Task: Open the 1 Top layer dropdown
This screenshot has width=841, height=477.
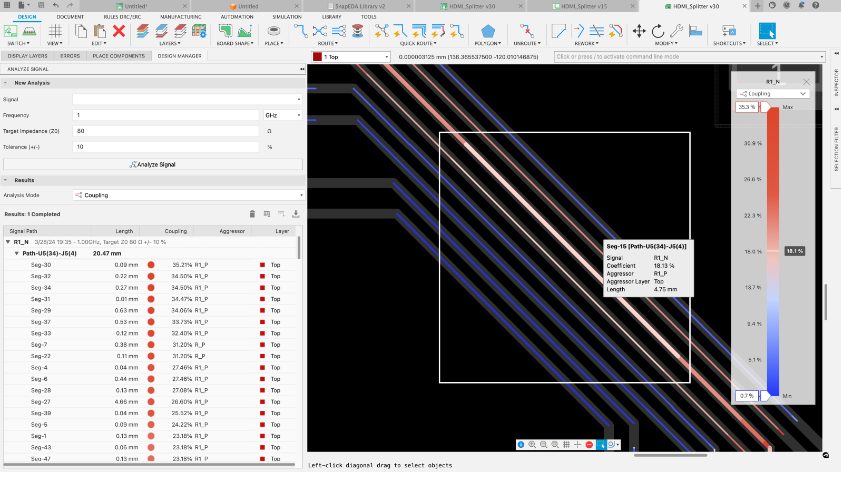Action: pyautogui.click(x=350, y=57)
